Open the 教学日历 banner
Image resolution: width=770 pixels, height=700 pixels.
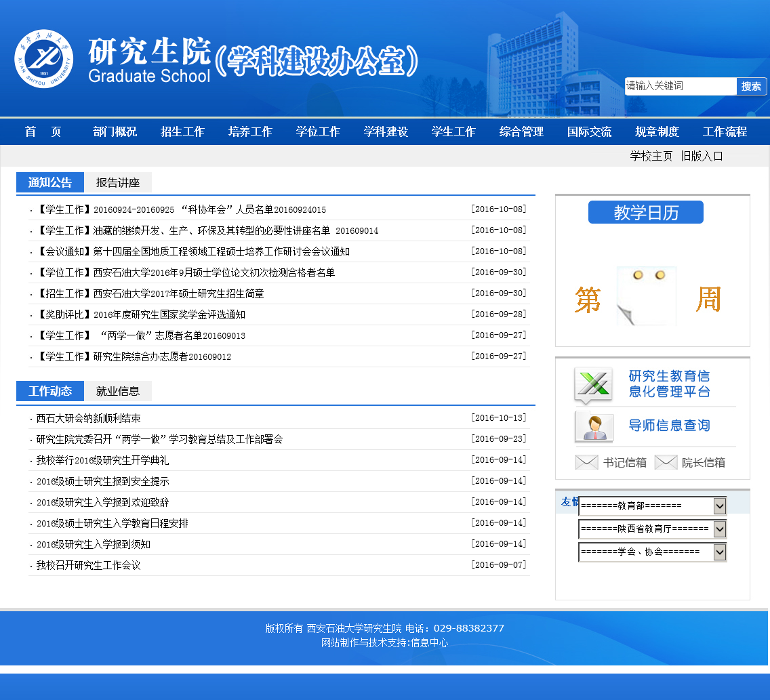[645, 212]
